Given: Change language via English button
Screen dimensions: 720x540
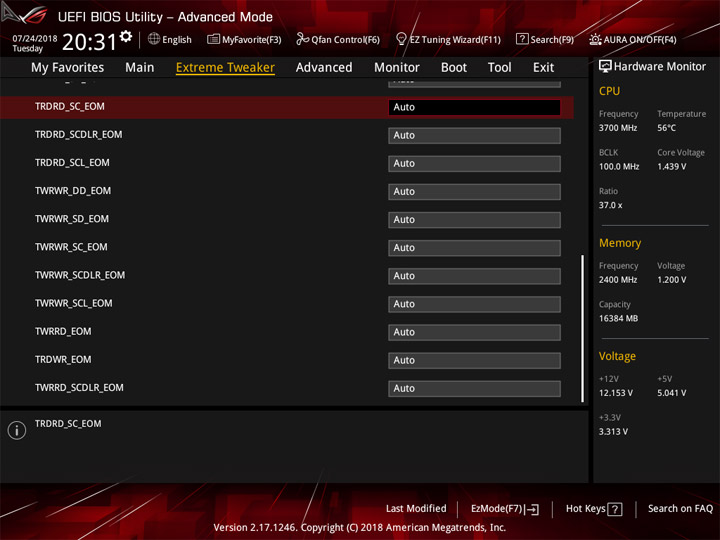Looking at the screenshot, I should pos(170,39).
